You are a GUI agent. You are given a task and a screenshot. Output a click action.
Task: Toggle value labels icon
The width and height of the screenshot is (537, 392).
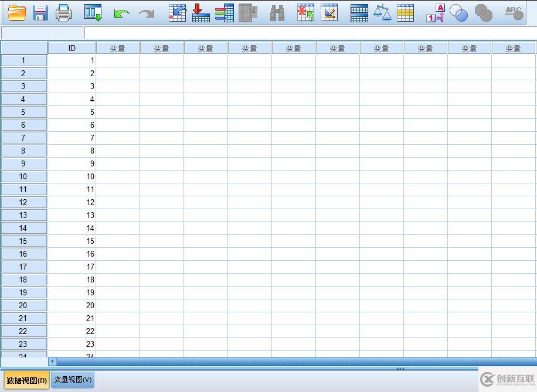click(436, 13)
